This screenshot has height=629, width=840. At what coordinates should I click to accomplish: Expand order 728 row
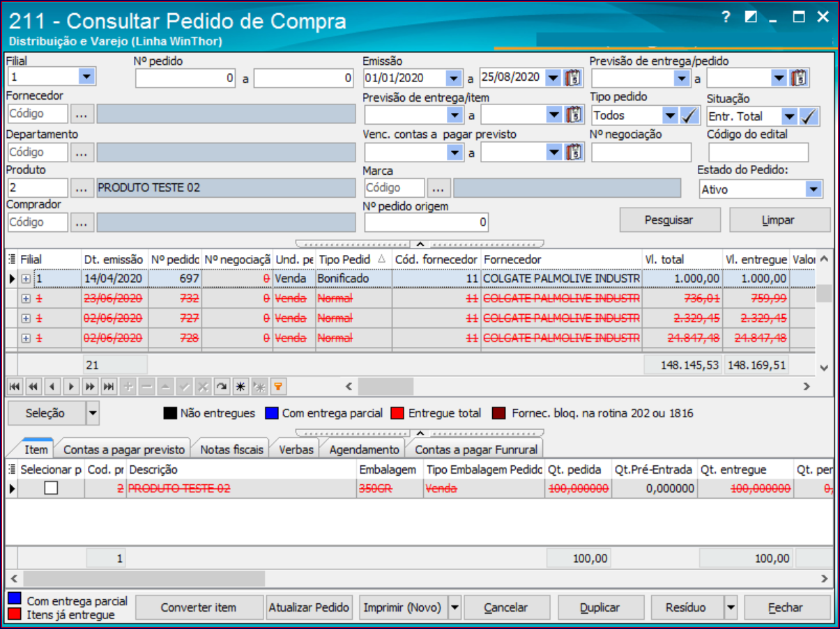[x=26, y=338]
